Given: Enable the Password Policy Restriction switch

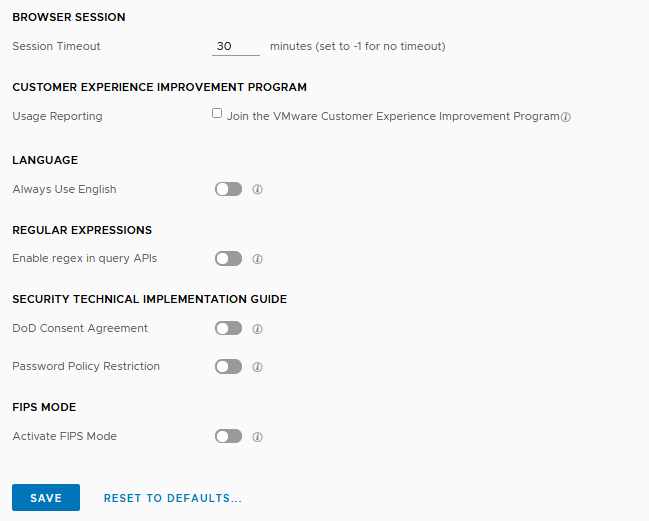Looking at the screenshot, I should pos(228,367).
